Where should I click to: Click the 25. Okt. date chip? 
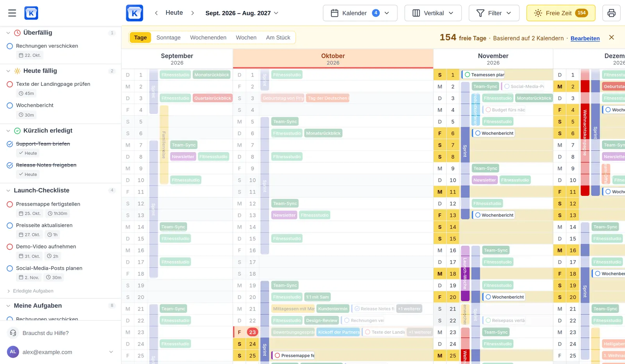coord(30,213)
